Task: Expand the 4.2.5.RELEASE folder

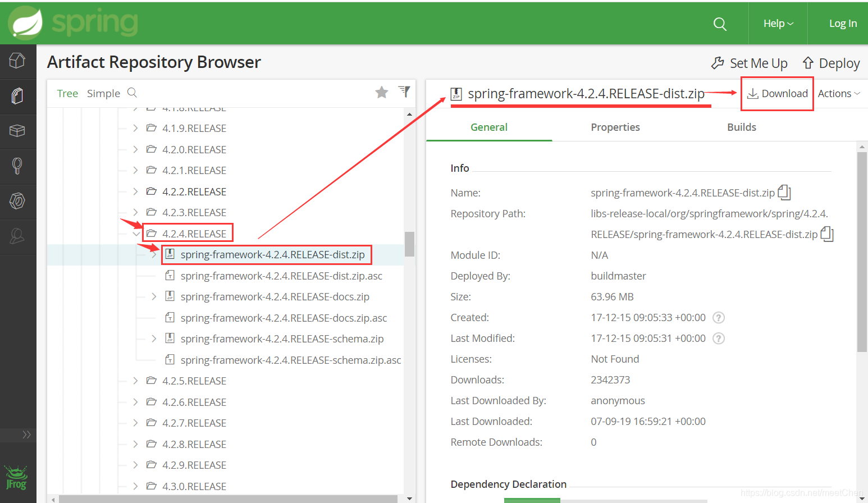Action: click(x=135, y=381)
